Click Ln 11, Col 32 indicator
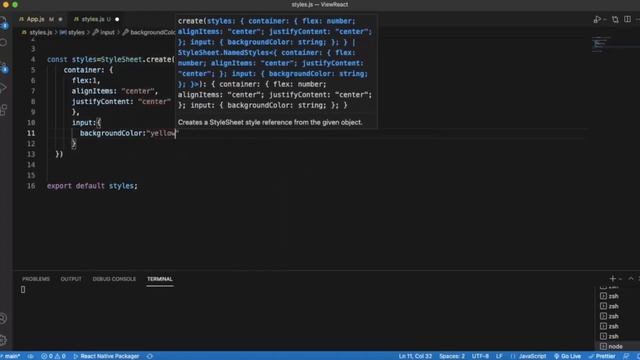 (x=415, y=356)
